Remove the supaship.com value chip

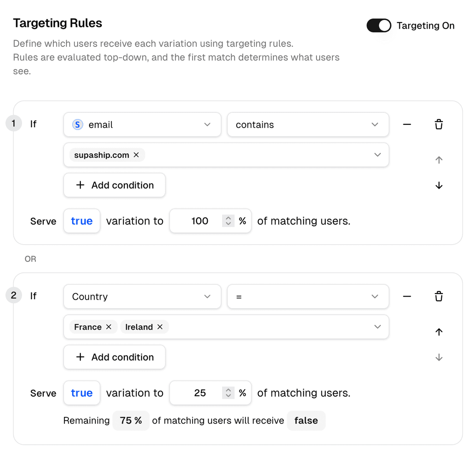[x=136, y=155]
